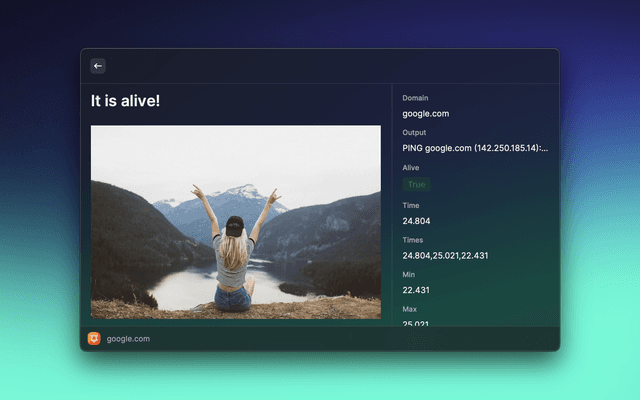The height and width of the screenshot is (400, 640).
Task: Click the partially visible Max value
Action: tap(416, 323)
